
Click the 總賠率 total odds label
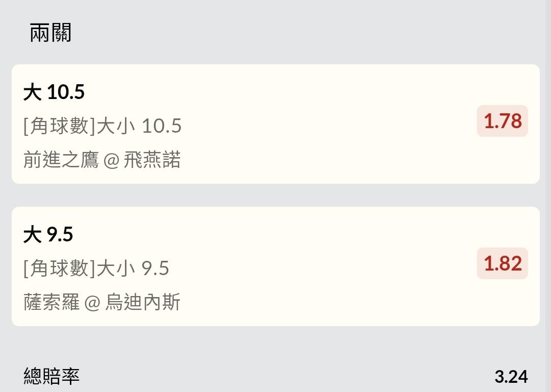tap(52, 377)
